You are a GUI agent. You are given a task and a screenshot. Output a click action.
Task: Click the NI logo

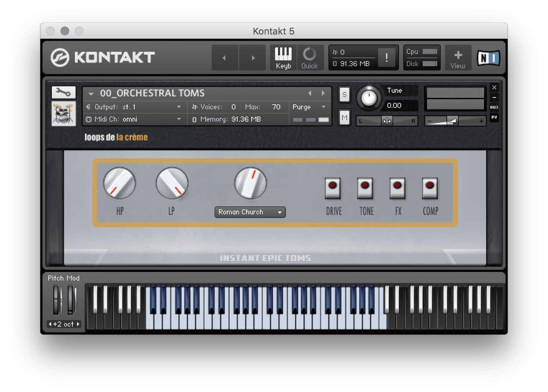tap(488, 58)
